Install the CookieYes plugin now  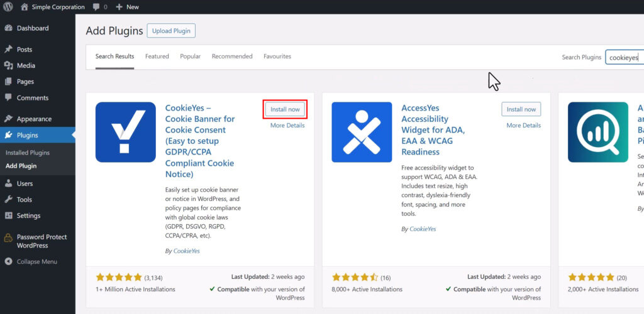coord(285,109)
